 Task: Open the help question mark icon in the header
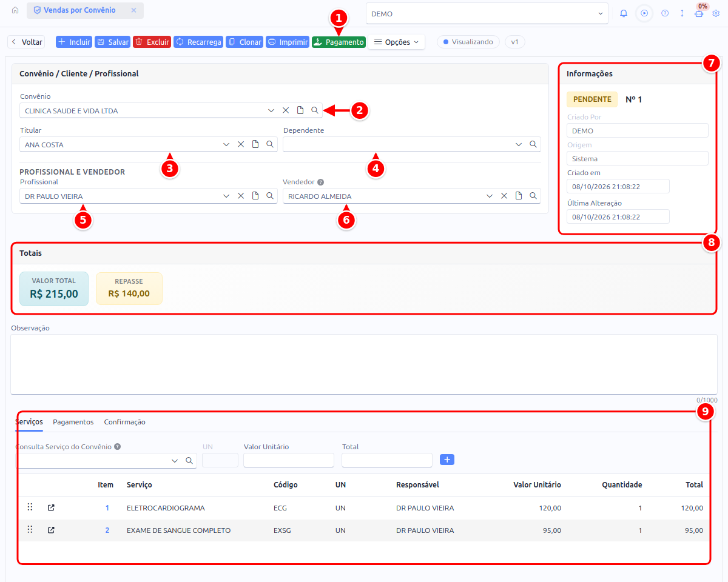point(665,13)
